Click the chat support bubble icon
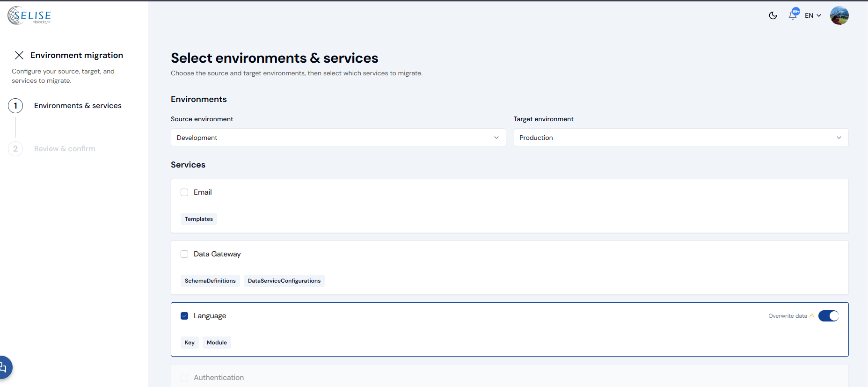This screenshot has height=387, width=868. (x=4, y=367)
